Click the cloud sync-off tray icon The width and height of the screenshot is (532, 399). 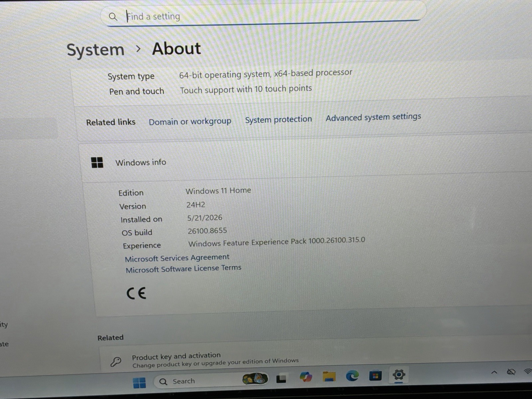pos(511,372)
